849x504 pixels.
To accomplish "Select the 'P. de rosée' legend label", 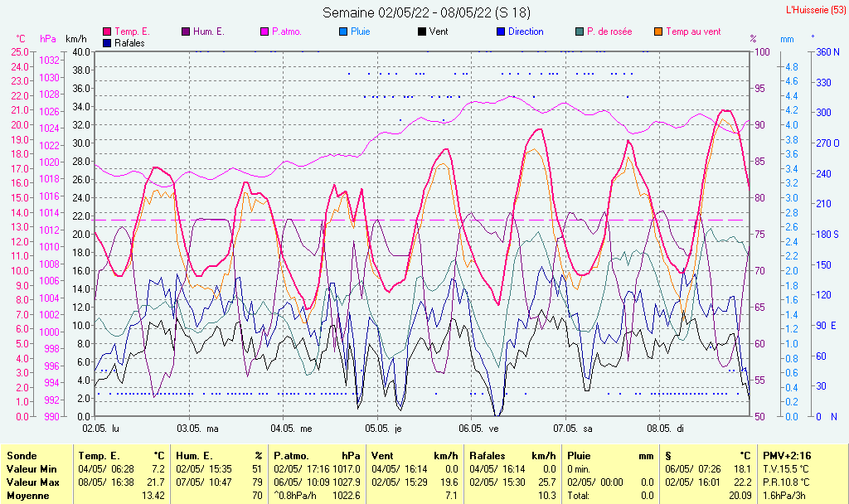I will click(609, 32).
